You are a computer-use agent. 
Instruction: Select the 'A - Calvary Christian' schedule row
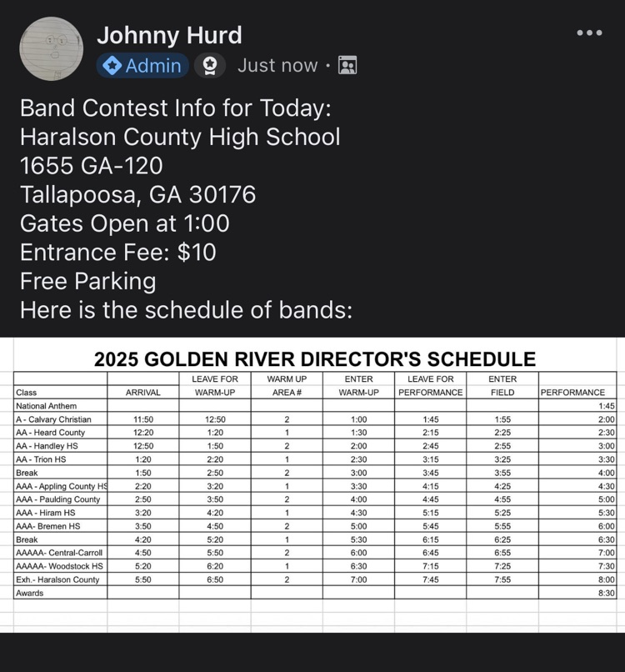(x=58, y=419)
